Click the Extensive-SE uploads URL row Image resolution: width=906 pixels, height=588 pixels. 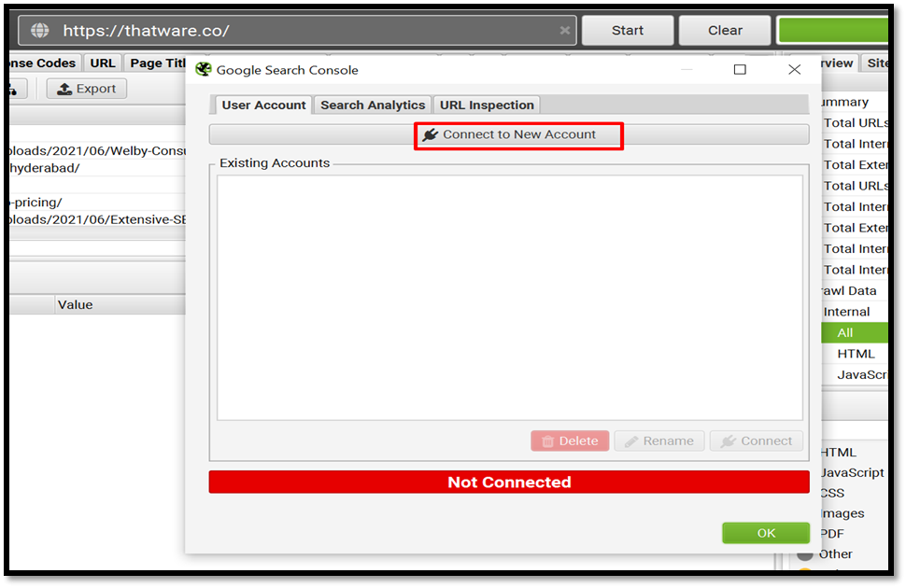pyautogui.click(x=97, y=219)
